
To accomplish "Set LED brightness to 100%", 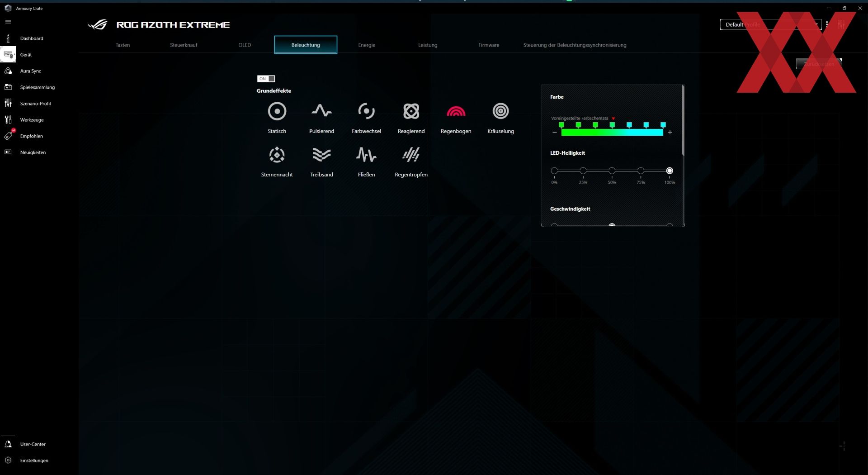I will pos(670,171).
